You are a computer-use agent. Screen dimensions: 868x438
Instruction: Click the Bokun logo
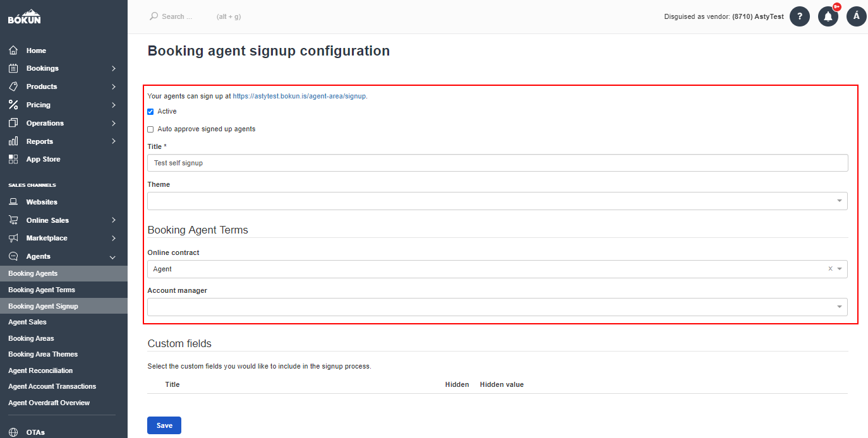tap(24, 16)
